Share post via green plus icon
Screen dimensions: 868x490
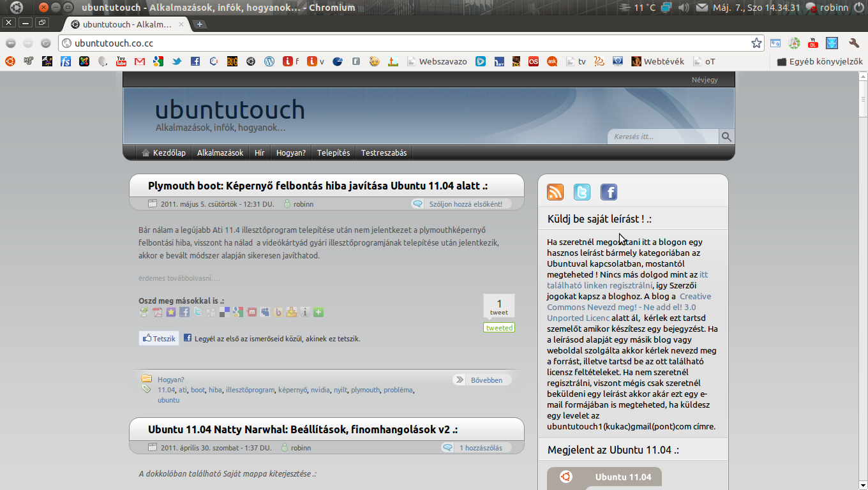tap(318, 312)
